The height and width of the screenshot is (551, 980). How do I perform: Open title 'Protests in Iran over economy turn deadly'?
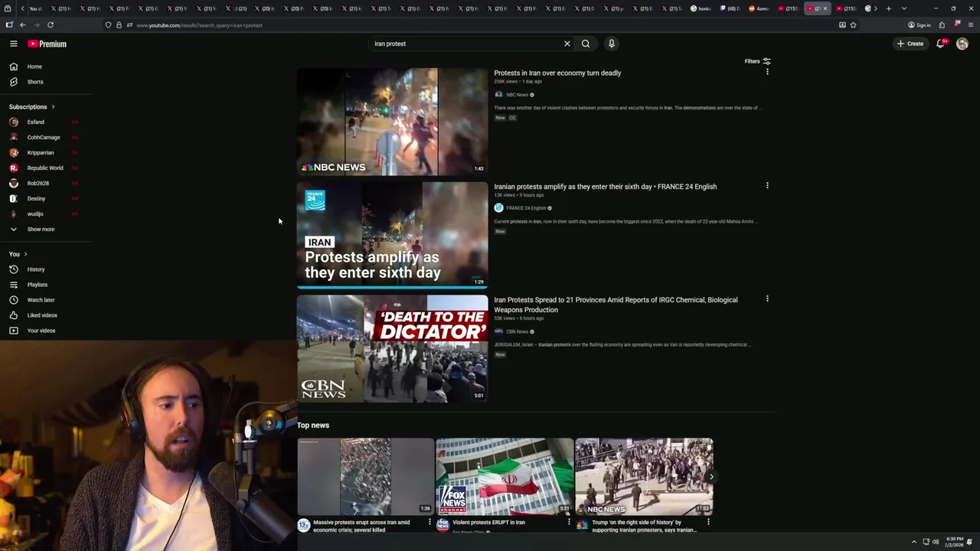pyautogui.click(x=557, y=73)
